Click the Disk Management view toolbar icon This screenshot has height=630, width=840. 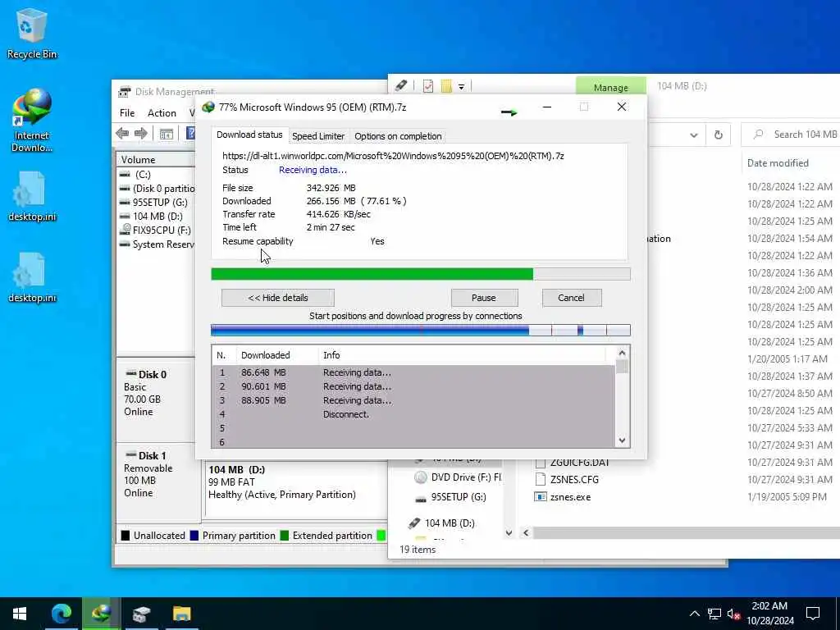(x=166, y=134)
